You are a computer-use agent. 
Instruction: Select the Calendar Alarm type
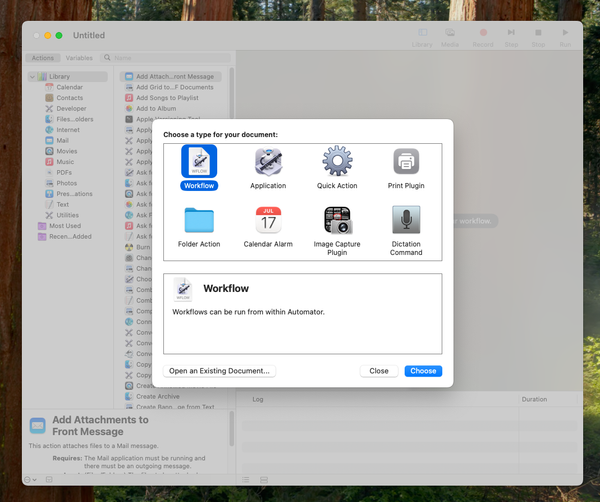click(x=268, y=227)
